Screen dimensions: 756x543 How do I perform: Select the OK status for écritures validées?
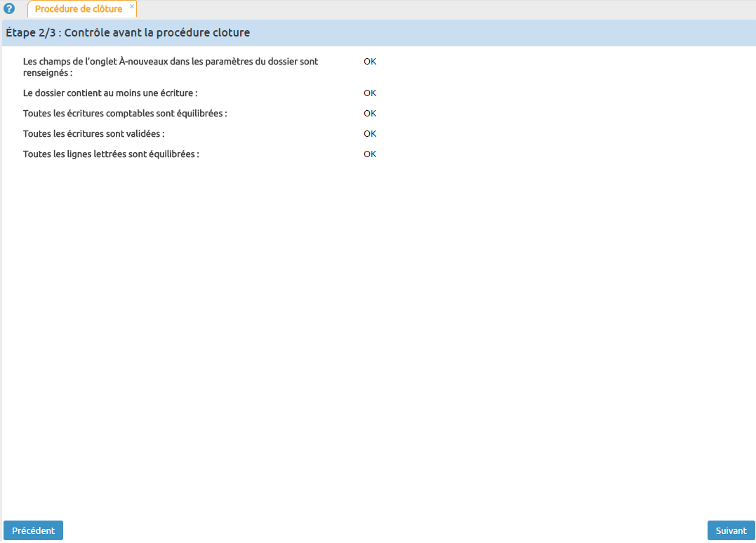[370, 133]
